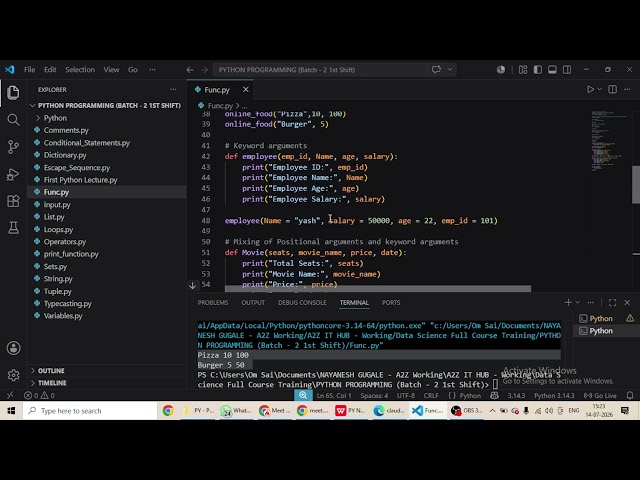The image size is (640, 480).
Task: Split the editor right
Action: click(x=613, y=89)
